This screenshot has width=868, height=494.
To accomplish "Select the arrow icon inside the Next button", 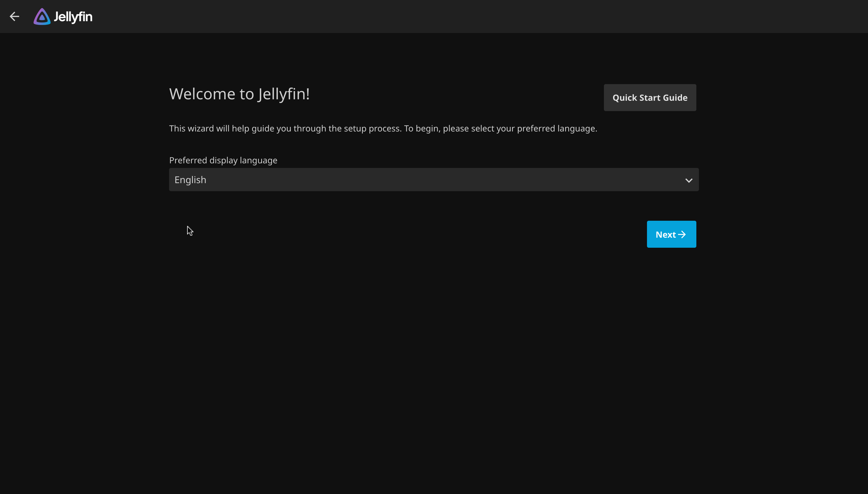I will pos(683,234).
